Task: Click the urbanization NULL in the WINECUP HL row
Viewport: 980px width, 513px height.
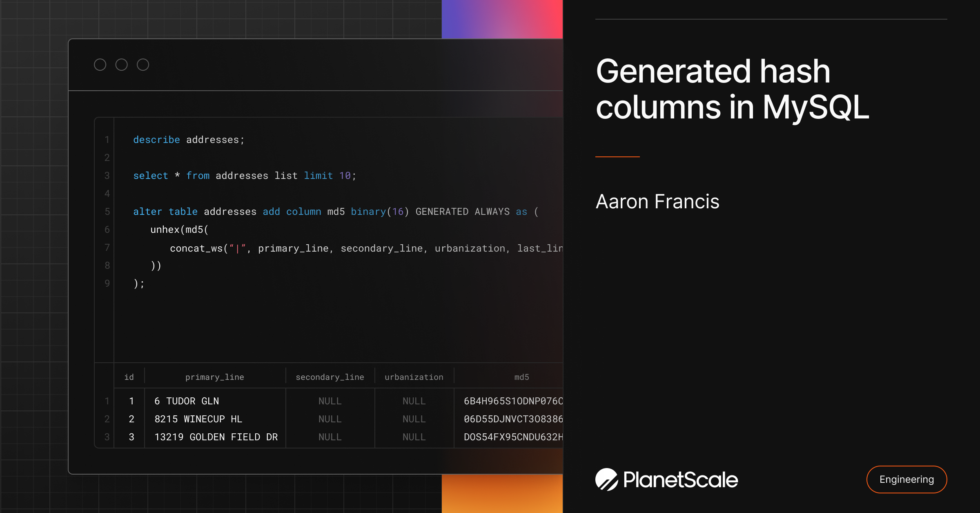Action: click(x=414, y=419)
